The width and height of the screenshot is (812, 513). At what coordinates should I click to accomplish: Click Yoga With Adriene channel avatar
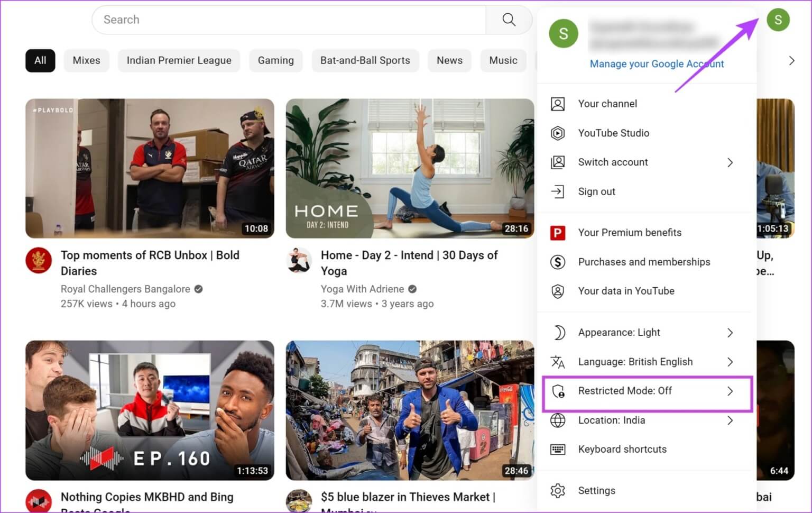click(x=299, y=260)
